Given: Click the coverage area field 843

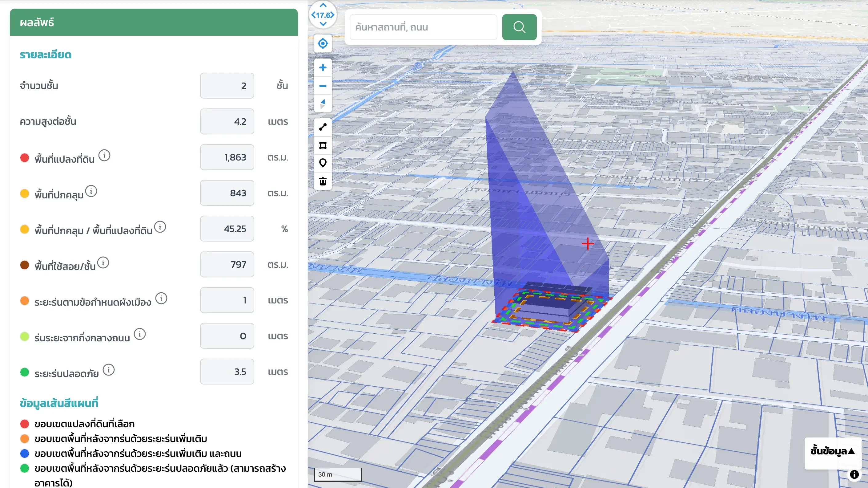Looking at the screenshot, I should (x=227, y=193).
